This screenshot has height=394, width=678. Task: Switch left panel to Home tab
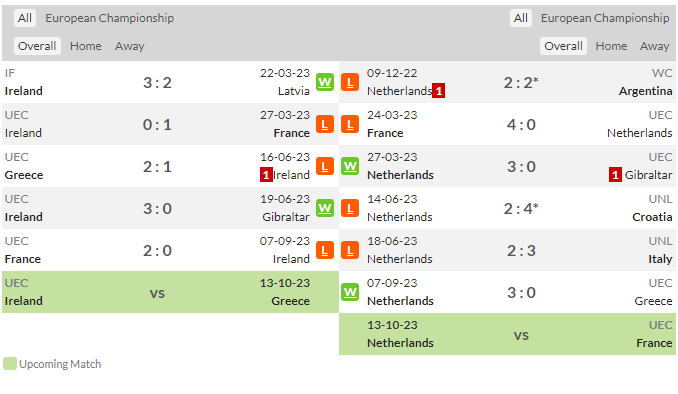coord(86,46)
